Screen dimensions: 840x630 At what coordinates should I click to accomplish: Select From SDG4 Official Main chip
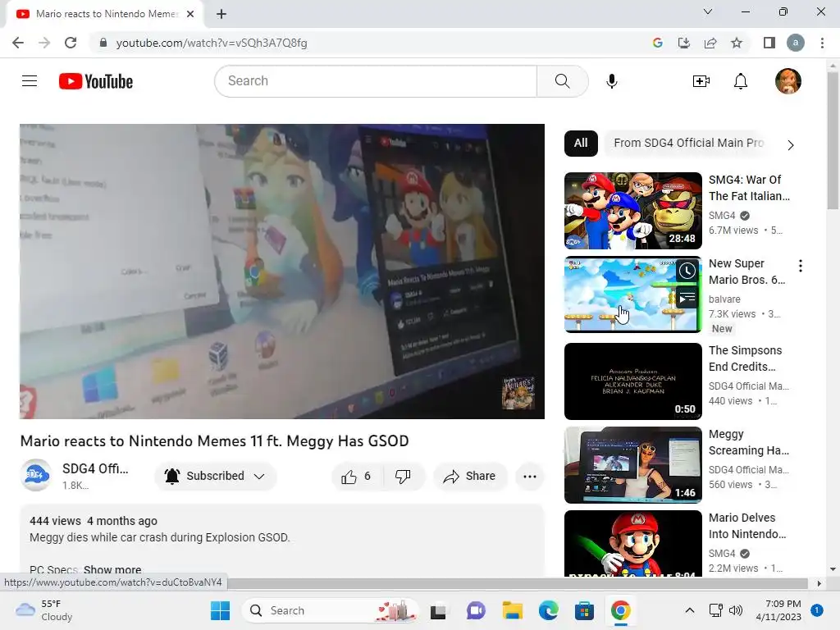[x=688, y=143]
